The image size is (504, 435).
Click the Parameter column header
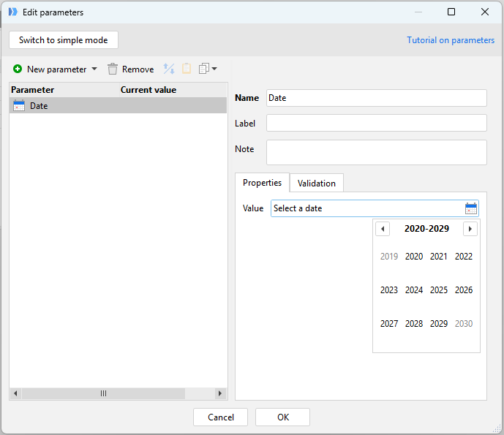tap(64, 90)
